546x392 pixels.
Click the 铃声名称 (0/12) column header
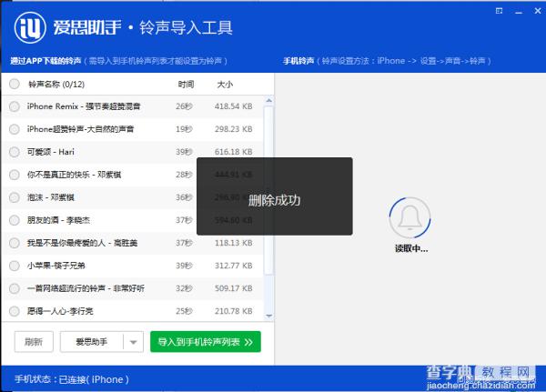click(56, 85)
